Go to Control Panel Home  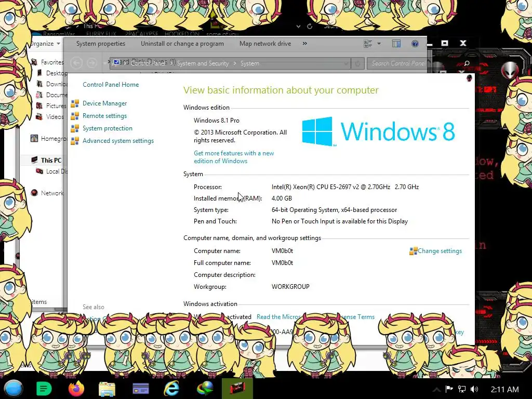[111, 85]
